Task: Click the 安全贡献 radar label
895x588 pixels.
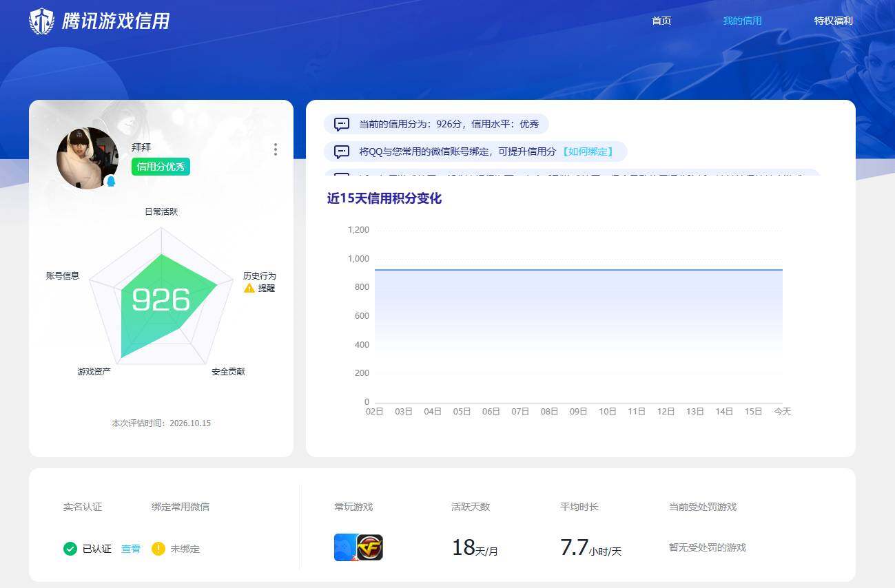Action: 228,372
